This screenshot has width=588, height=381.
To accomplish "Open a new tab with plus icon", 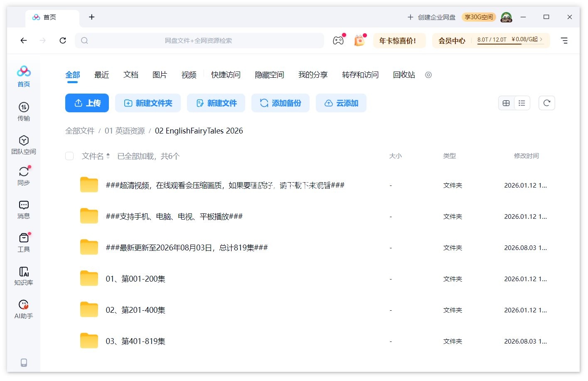I will click(92, 17).
